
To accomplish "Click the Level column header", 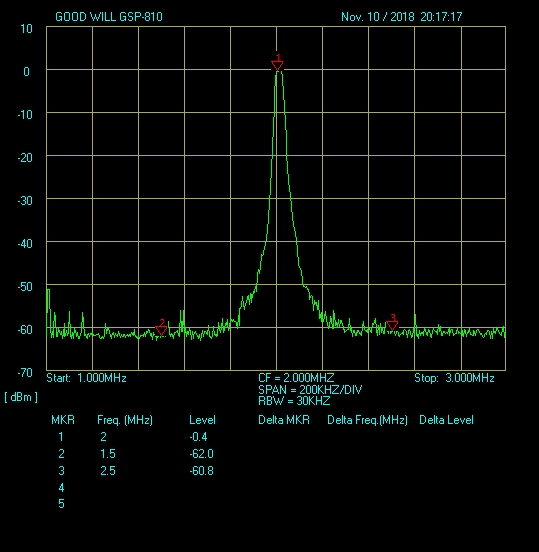I will [202, 420].
